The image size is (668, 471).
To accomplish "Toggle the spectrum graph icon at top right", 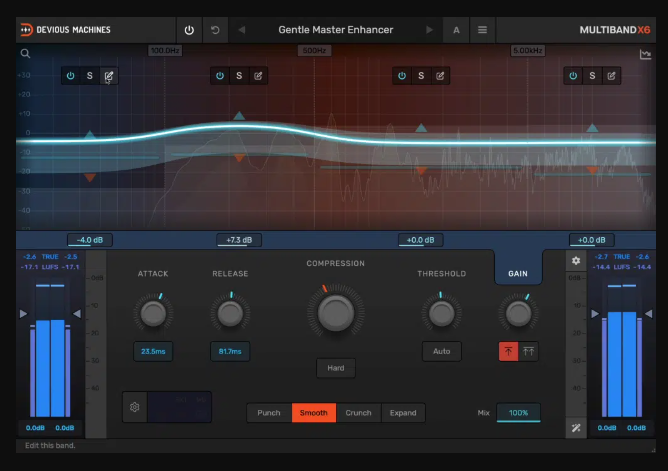I will click(645, 54).
